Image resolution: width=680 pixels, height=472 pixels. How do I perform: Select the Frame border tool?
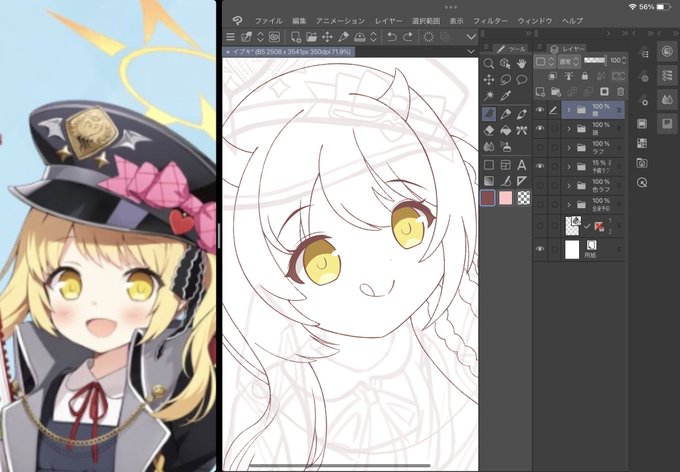pyautogui.click(x=505, y=165)
